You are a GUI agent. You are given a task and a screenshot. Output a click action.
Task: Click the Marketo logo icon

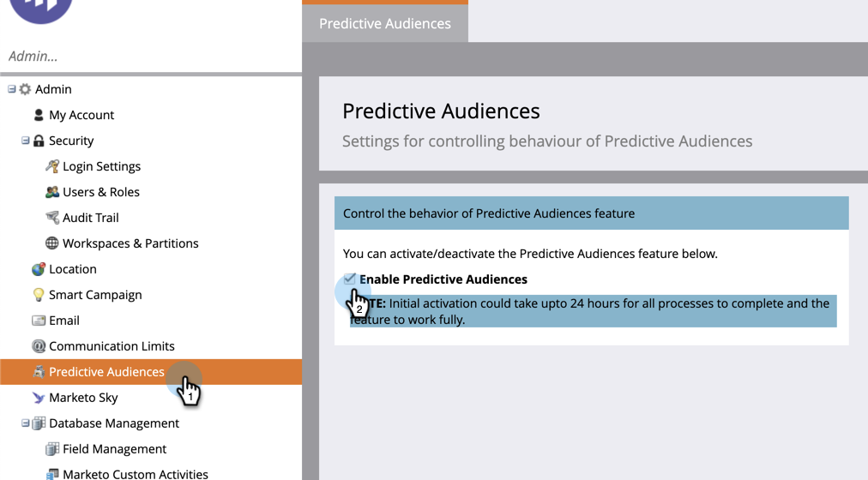[40, 9]
